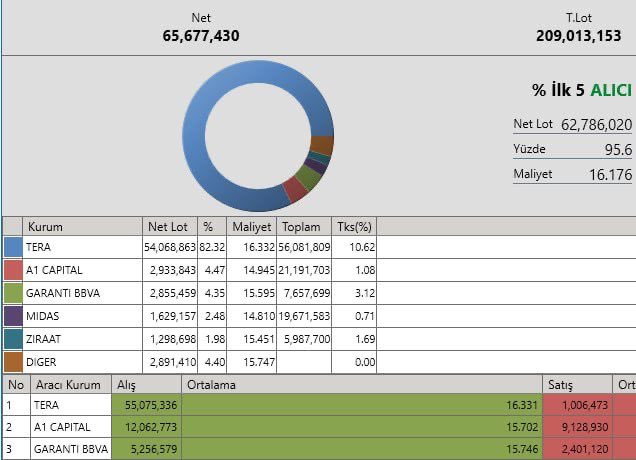Image resolution: width=636 pixels, height=460 pixels.
Task: Select A1 CAPITAL in the top buyers table
Action: (54, 270)
